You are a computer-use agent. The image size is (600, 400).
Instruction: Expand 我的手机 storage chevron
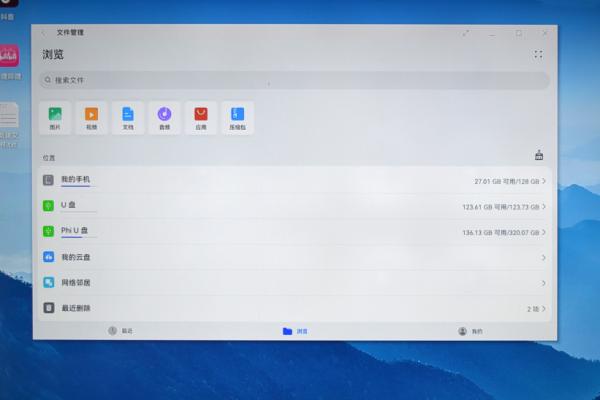pyautogui.click(x=544, y=181)
